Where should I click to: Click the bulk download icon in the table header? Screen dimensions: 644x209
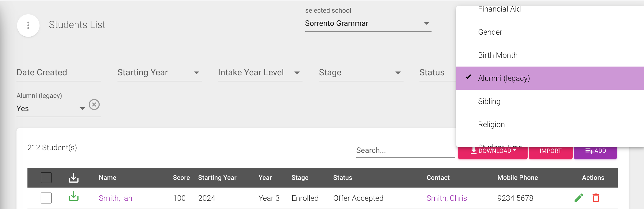click(74, 177)
